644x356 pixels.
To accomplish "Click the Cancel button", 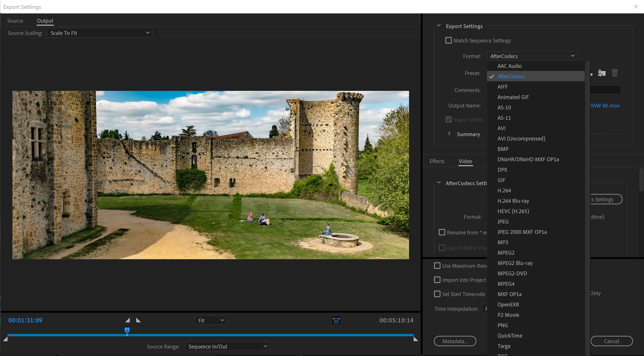I will [611, 341].
